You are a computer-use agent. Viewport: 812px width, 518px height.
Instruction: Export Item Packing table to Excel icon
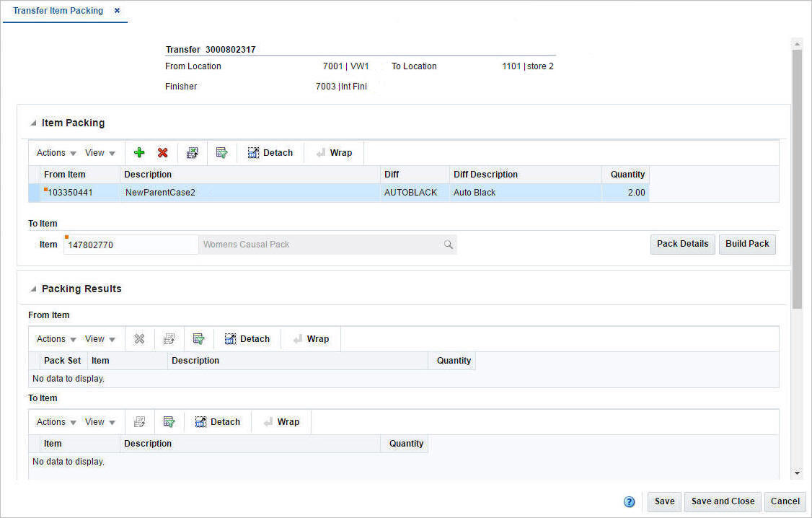pyautogui.click(x=192, y=153)
